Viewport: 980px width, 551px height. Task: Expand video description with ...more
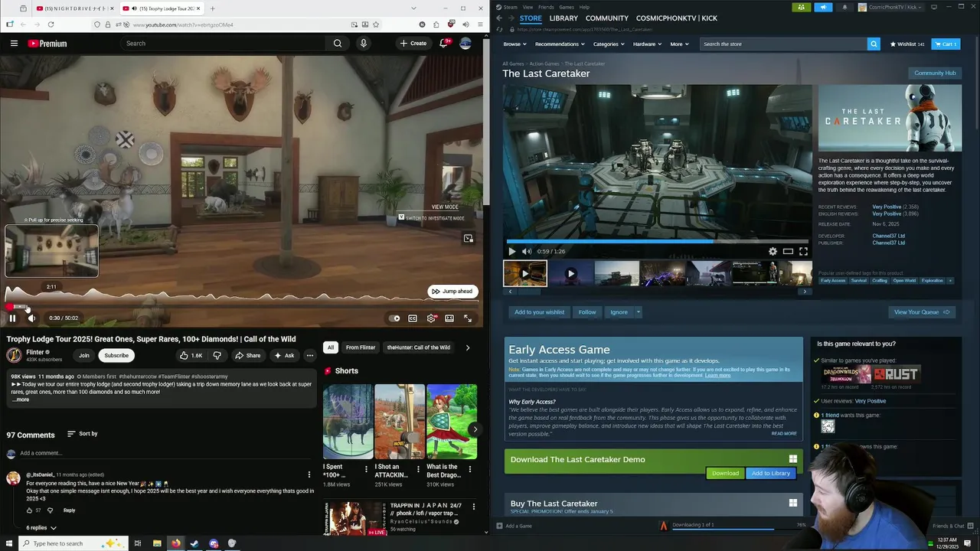point(21,399)
